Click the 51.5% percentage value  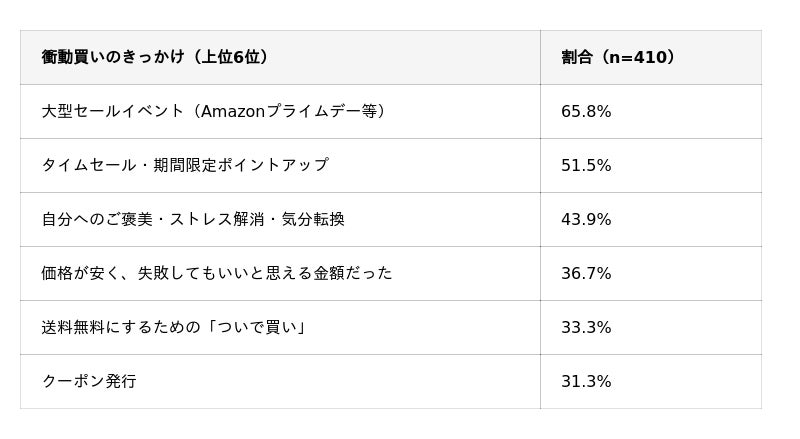pos(586,166)
